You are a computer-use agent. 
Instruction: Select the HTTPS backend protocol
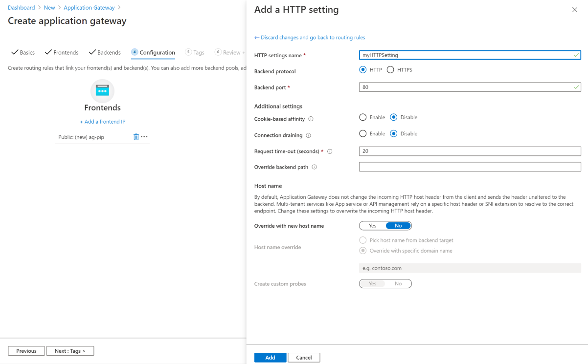click(x=390, y=69)
